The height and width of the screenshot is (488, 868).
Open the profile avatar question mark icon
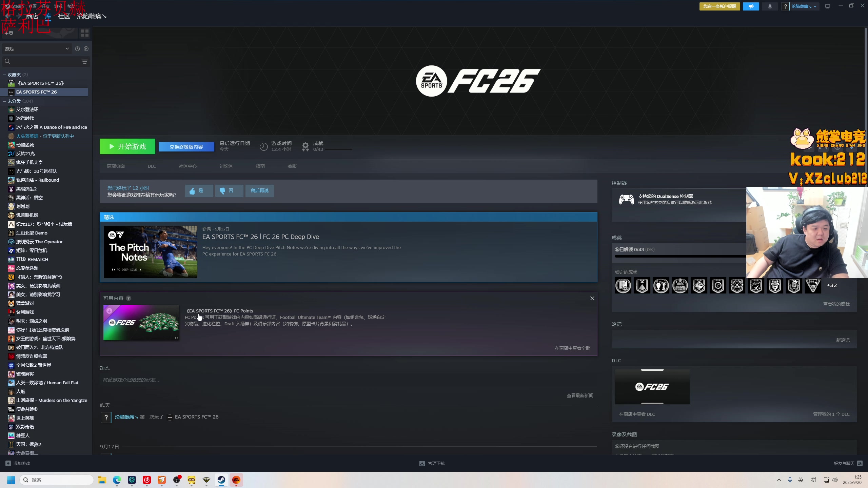(785, 6)
